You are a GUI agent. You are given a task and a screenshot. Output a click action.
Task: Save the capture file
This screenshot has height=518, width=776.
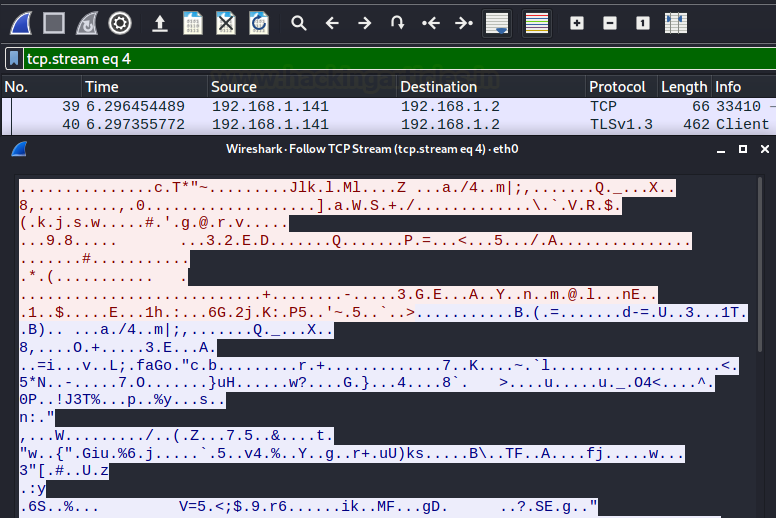coord(193,22)
